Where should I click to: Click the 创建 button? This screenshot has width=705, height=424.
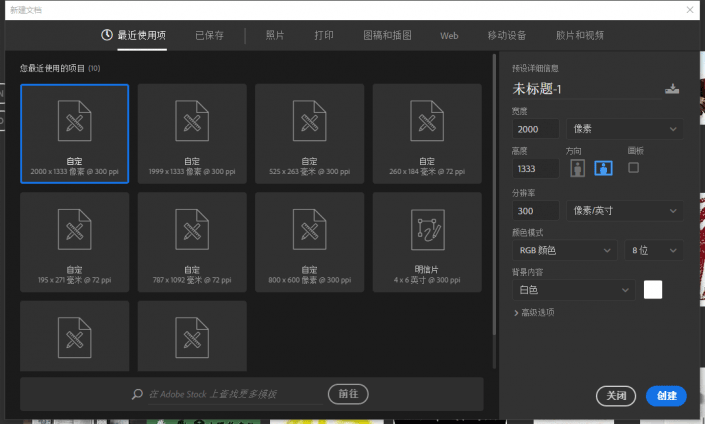pyautogui.click(x=666, y=396)
